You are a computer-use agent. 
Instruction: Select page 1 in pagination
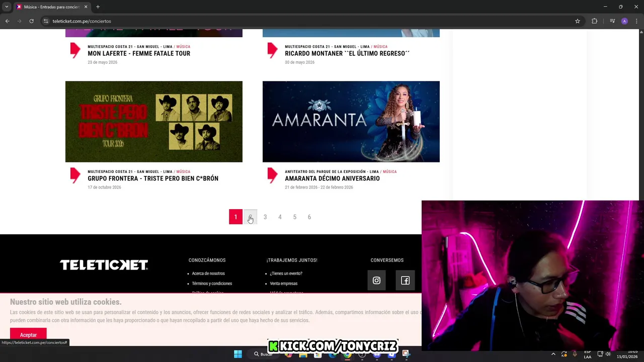[235, 217]
